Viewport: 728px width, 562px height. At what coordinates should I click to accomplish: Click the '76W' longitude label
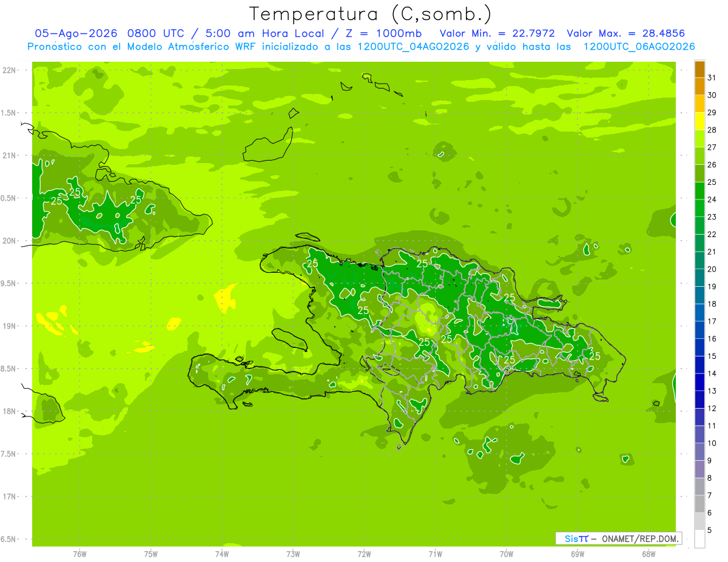click(x=79, y=554)
